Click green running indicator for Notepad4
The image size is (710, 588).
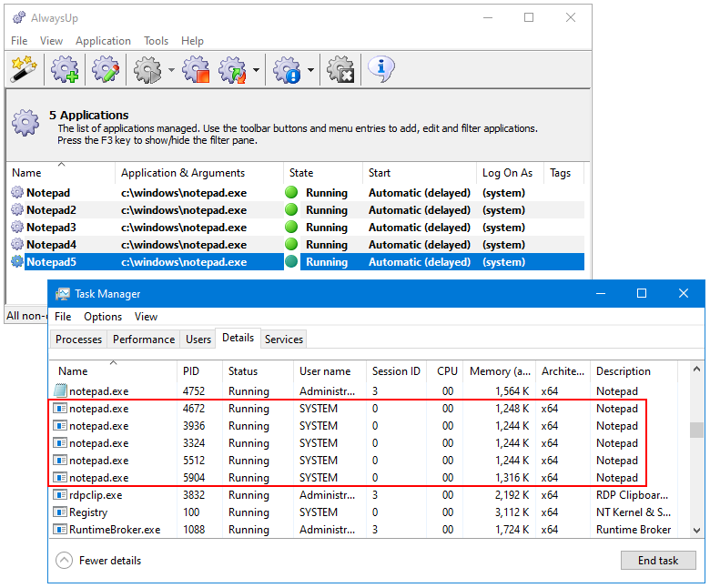coord(291,244)
